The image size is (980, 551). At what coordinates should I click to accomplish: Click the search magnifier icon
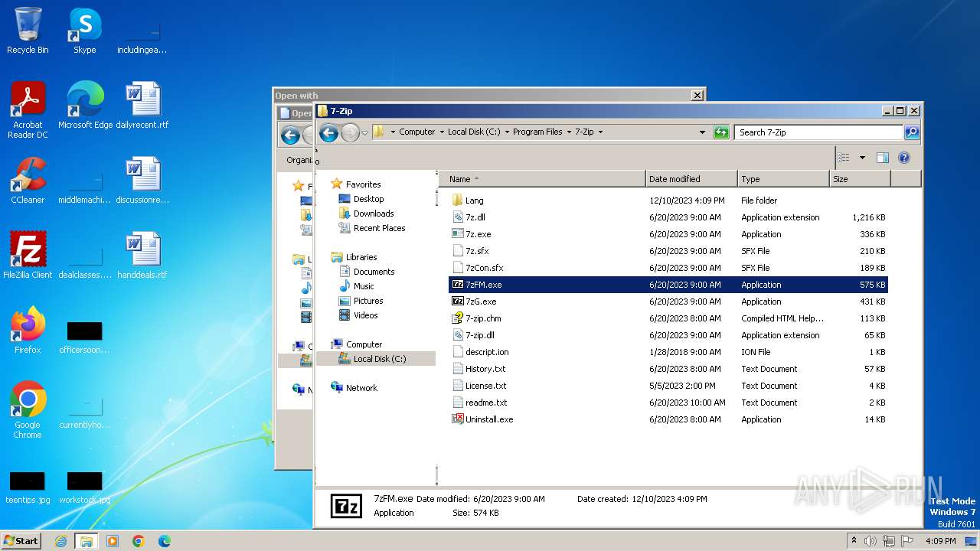coord(911,132)
